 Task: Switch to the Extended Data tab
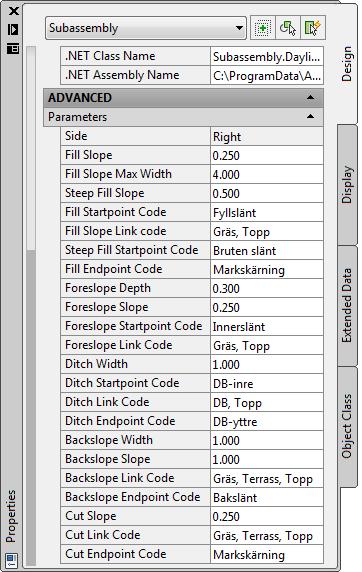pos(347,306)
